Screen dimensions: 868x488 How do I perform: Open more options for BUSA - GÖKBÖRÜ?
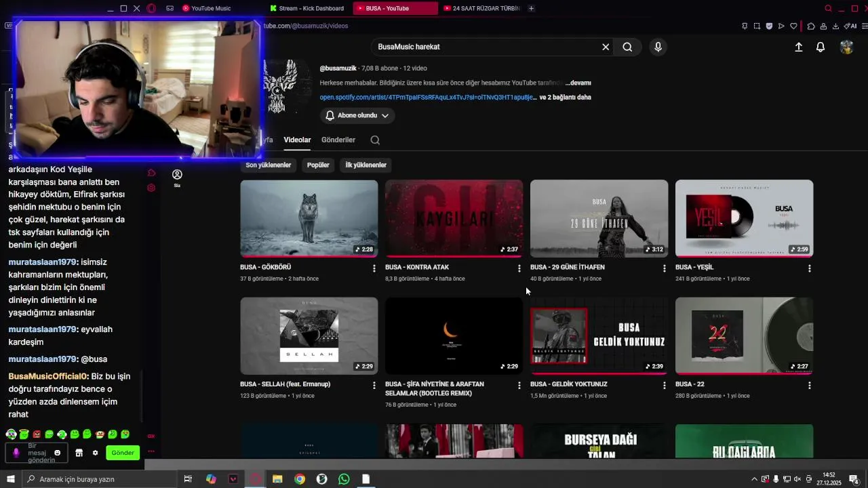pyautogui.click(x=374, y=268)
